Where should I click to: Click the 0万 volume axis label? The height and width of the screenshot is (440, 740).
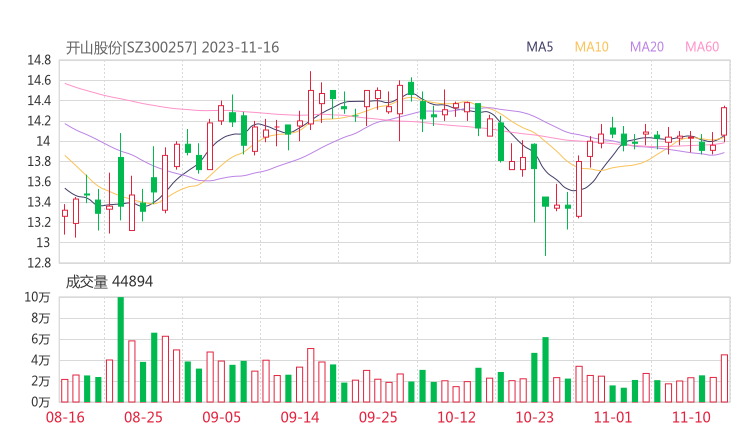(x=41, y=402)
